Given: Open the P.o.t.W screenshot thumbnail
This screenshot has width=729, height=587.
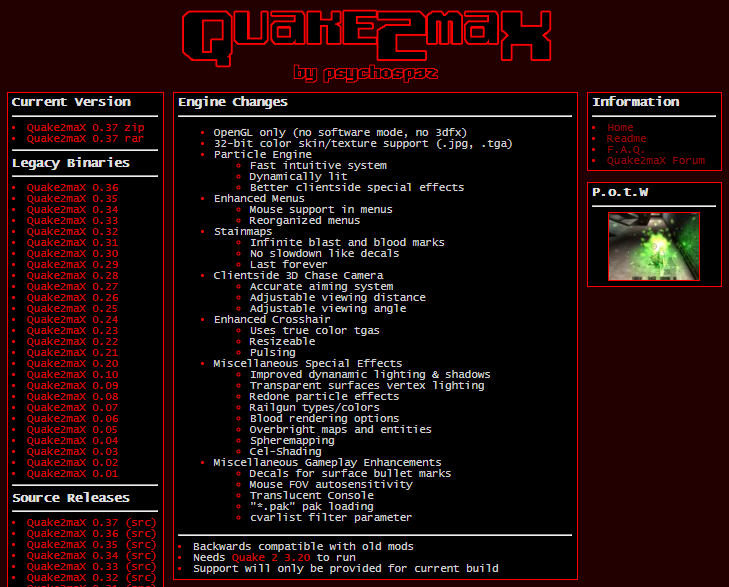Looking at the screenshot, I should coord(653,246).
